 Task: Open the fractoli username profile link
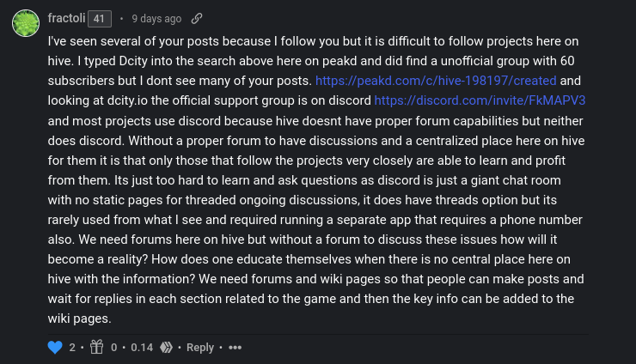(66, 18)
